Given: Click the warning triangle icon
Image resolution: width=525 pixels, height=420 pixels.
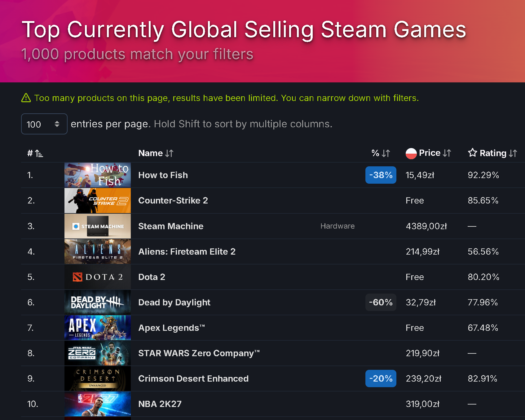Looking at the screenshot, I should click(x=26, y=98).
